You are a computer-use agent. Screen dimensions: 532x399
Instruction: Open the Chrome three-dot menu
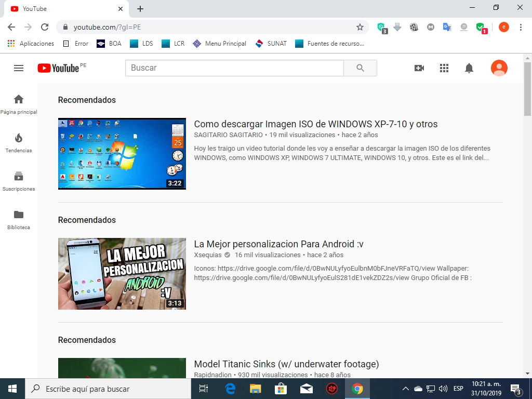click(x=521, y=27)
